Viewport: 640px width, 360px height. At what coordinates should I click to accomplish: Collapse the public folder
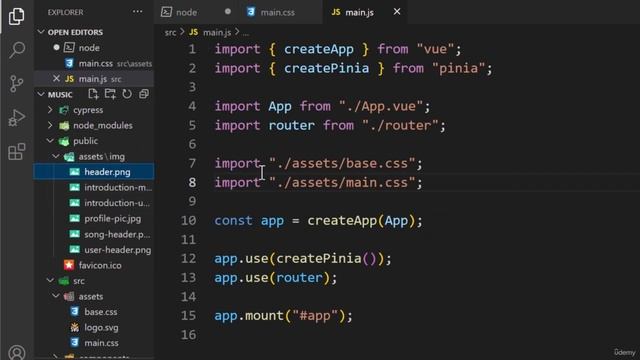50,141
